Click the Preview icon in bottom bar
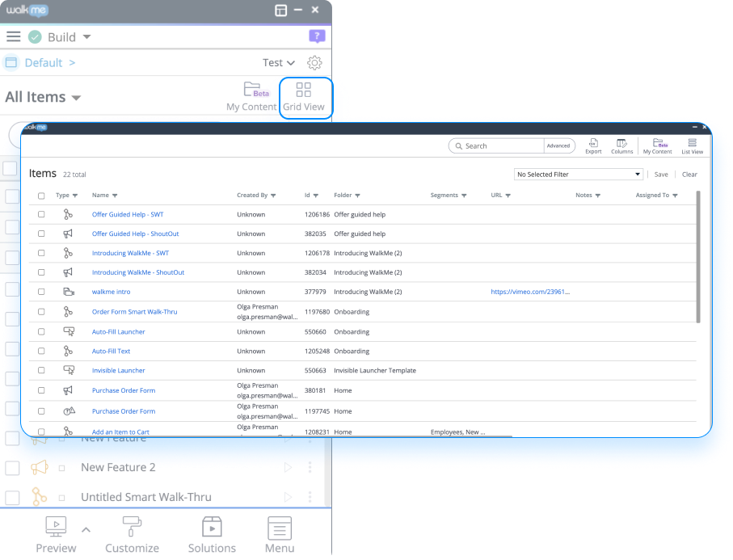This screenshot has height=560, width=733. coord(56,526)
